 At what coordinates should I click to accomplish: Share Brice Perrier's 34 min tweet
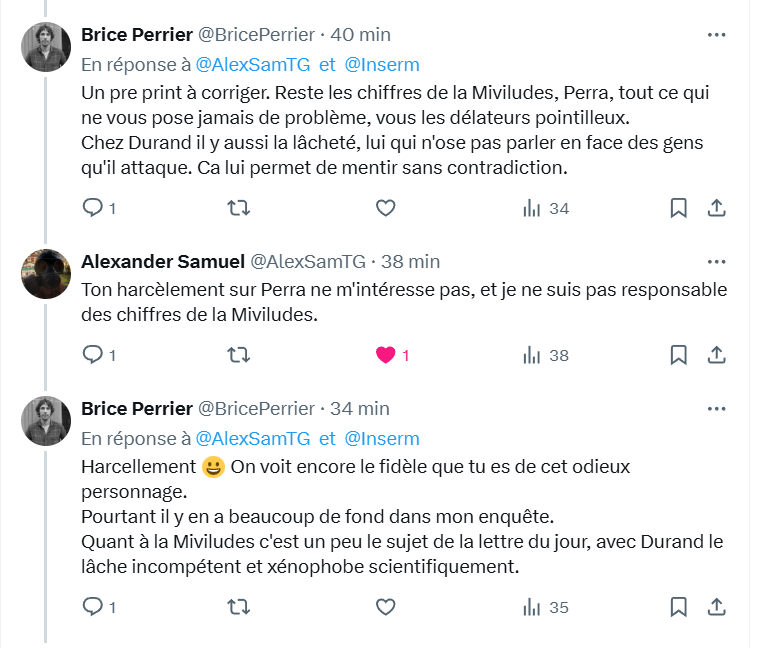(x=716, y=607)
